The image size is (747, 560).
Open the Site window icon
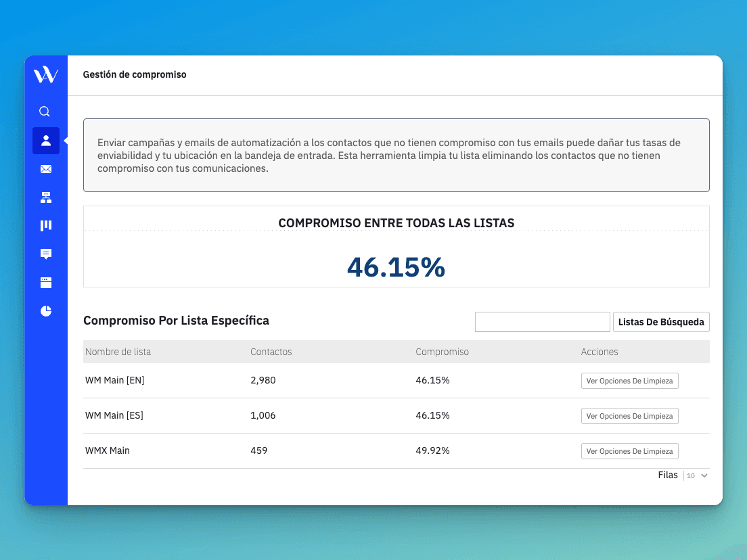pos(46,283)
